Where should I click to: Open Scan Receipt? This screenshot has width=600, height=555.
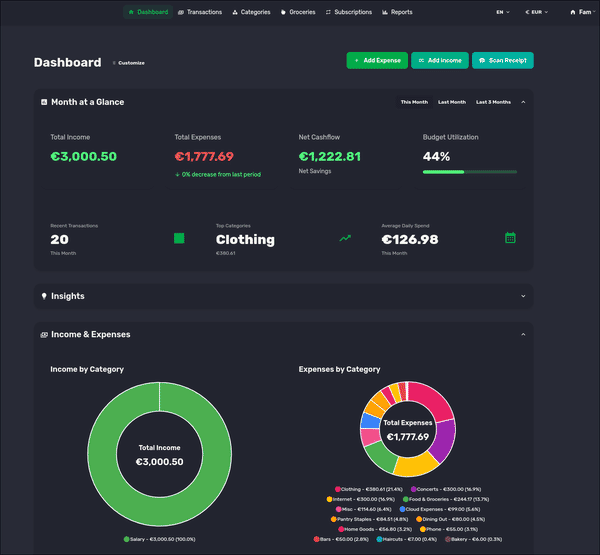503,61
